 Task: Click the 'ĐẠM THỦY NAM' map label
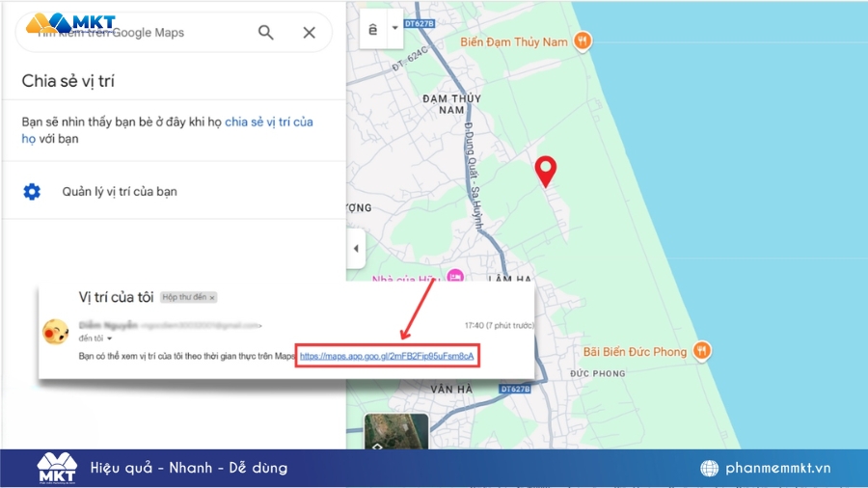451,104
